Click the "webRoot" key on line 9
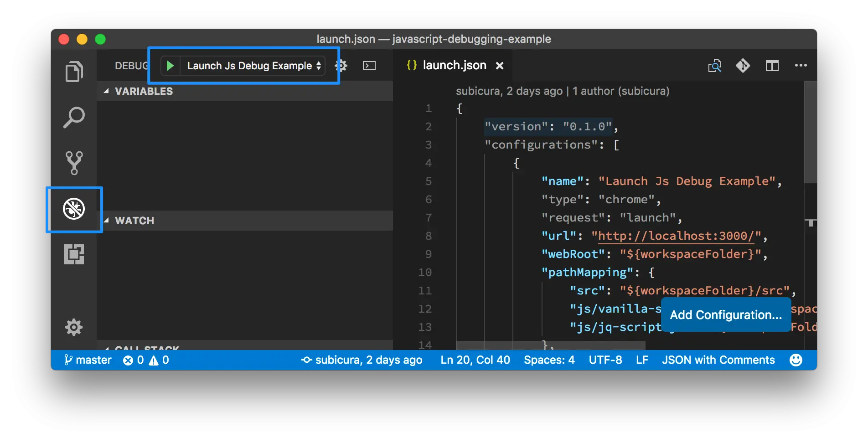Viewport: 868px width, 443px height. coord(573,254)
